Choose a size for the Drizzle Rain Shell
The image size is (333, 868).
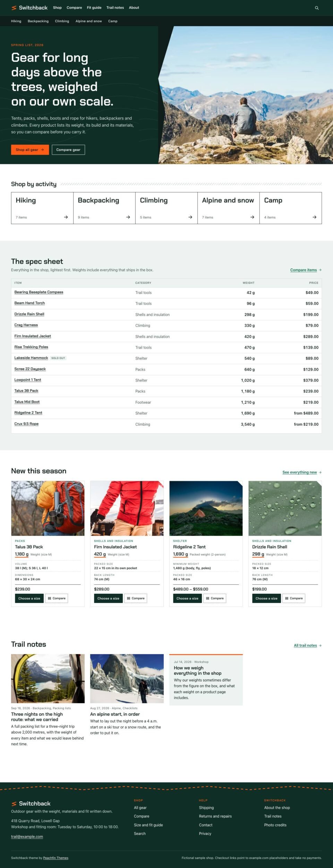[x=266, y=599]
